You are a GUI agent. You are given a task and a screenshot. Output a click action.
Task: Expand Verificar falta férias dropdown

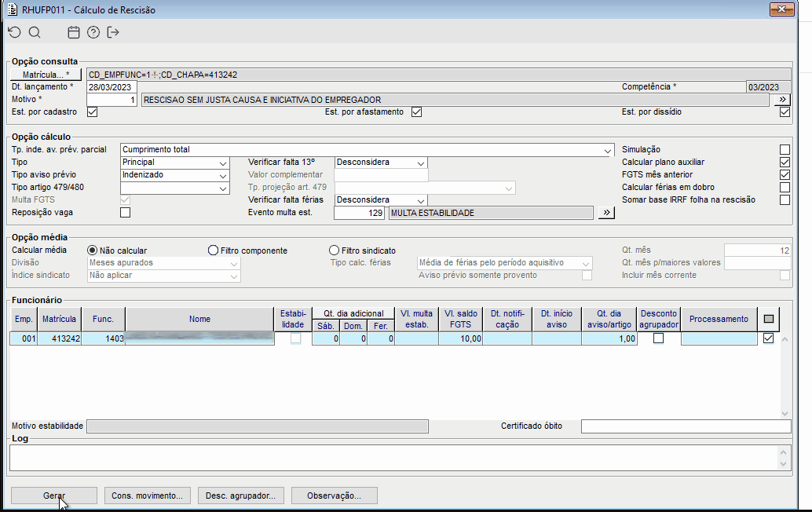[x=421, y=200]
